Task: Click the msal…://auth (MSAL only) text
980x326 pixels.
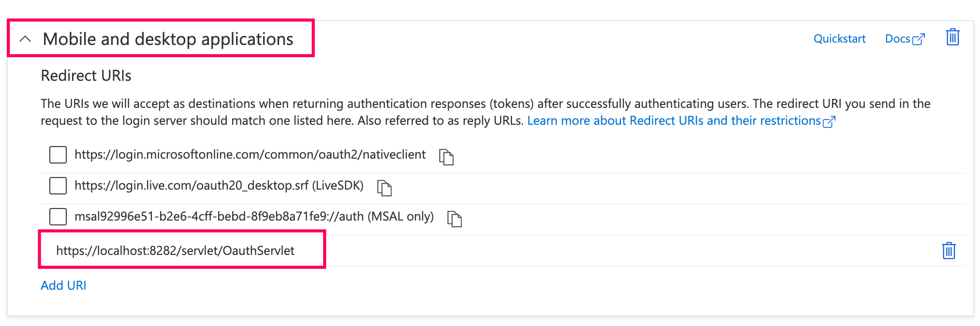Action: point(254,217)
